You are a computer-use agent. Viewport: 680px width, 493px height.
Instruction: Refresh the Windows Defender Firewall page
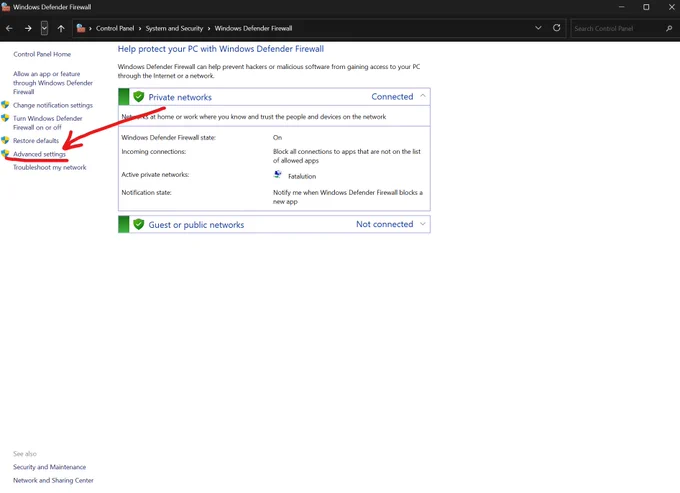[x=556, y=28]
